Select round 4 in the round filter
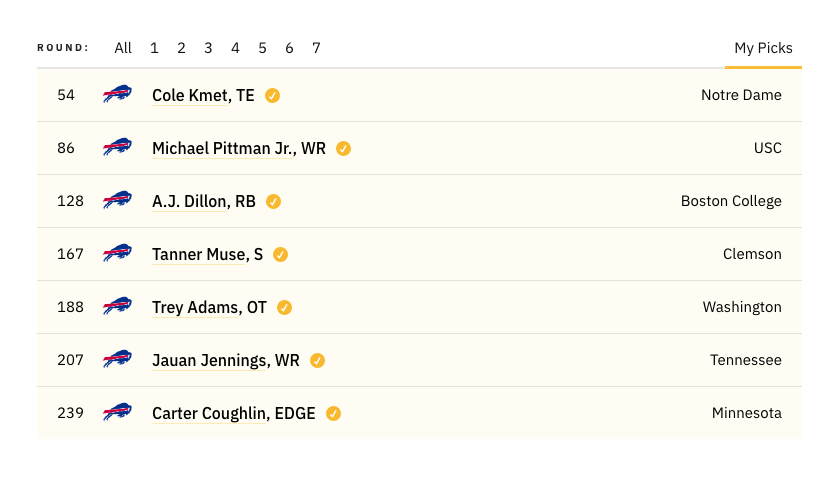 [x=235, y=48]
